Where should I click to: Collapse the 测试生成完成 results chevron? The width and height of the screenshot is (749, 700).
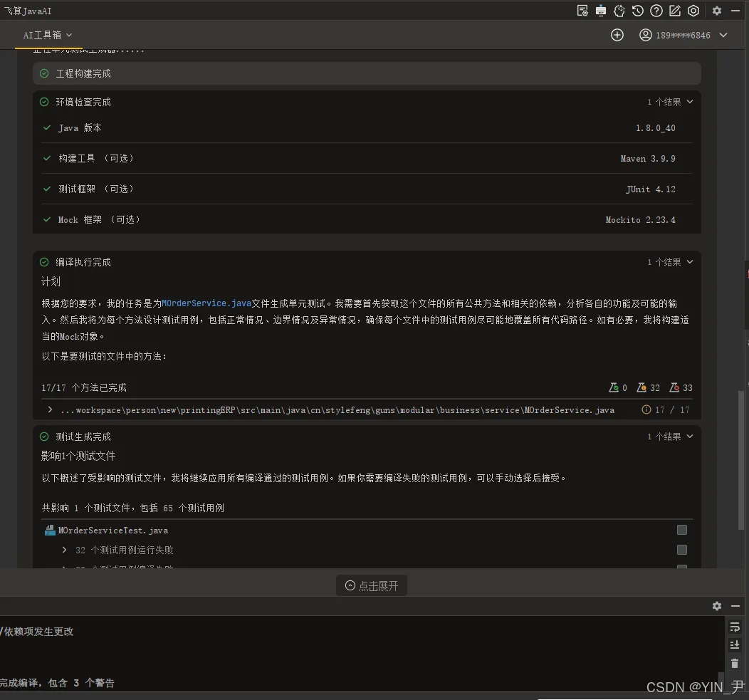tap(690, 437)
